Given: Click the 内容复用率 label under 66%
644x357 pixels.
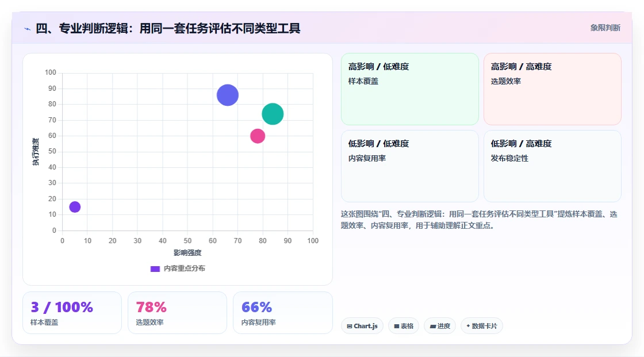Looking at the screenshot, I should click(x=259, y=323).
